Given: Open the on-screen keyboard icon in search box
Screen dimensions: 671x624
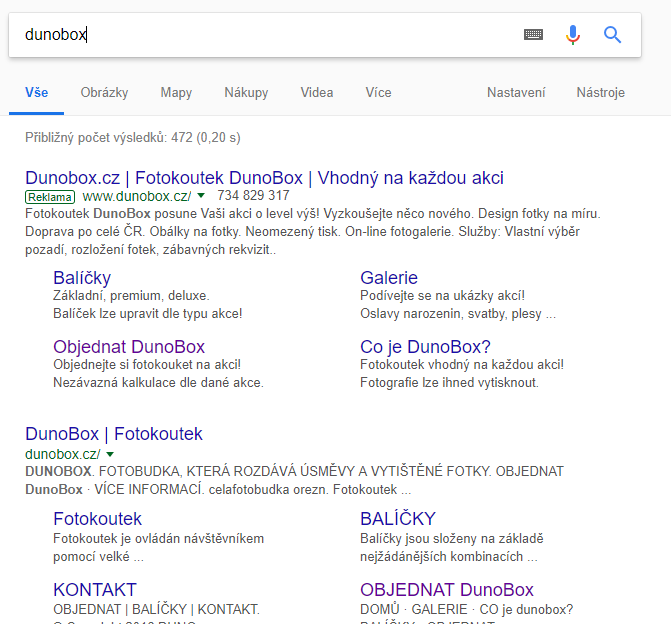Looking at the screenshot, I should tap(533, 35).
